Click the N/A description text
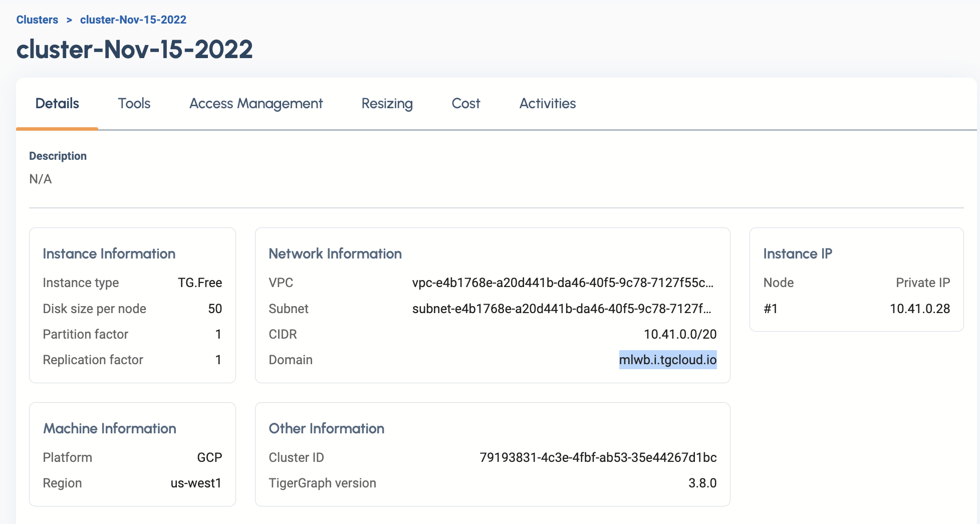The width and height of the screenshot is (980, 524). [41, 179]
